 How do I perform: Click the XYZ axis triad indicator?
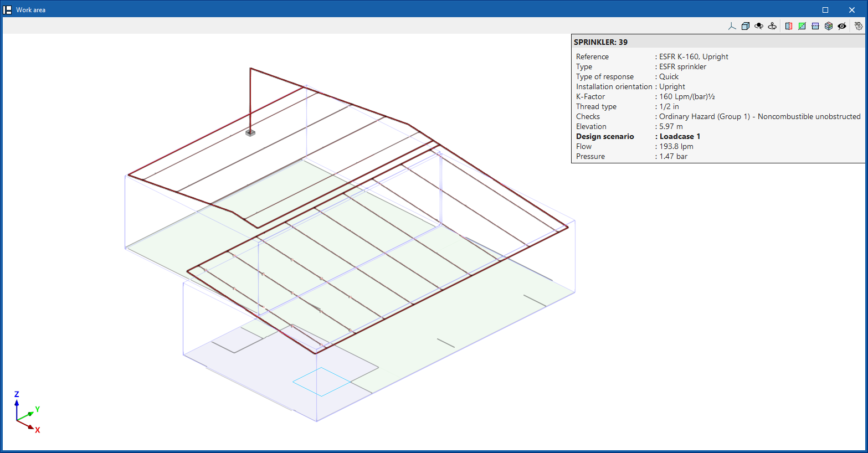tap(27, 413)
